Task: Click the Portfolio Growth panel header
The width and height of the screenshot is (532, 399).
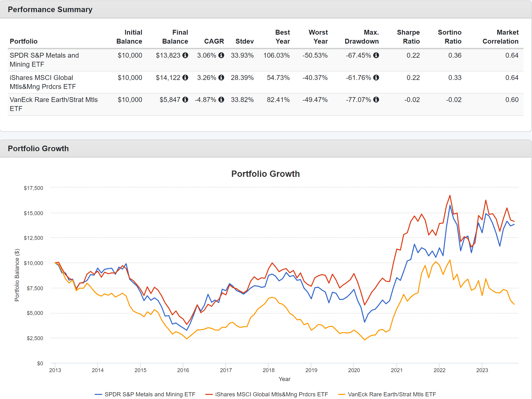Action: pyautogui.click(x=38, y=149)
